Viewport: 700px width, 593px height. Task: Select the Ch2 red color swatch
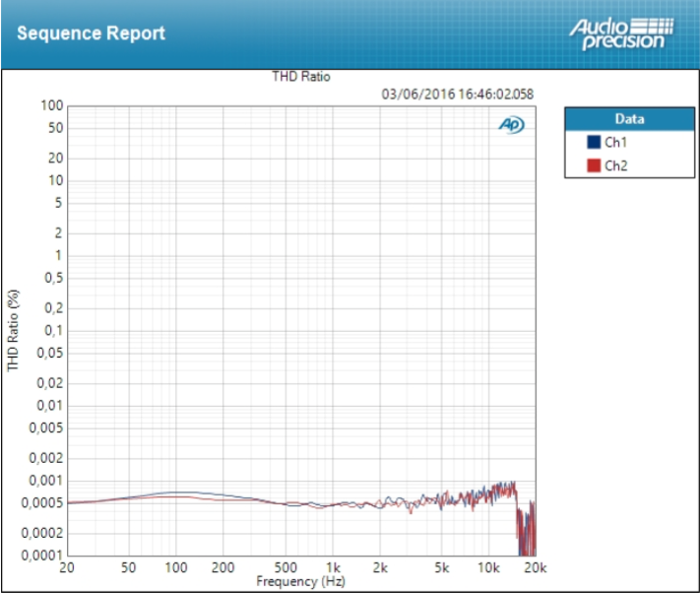click(594, 165)
